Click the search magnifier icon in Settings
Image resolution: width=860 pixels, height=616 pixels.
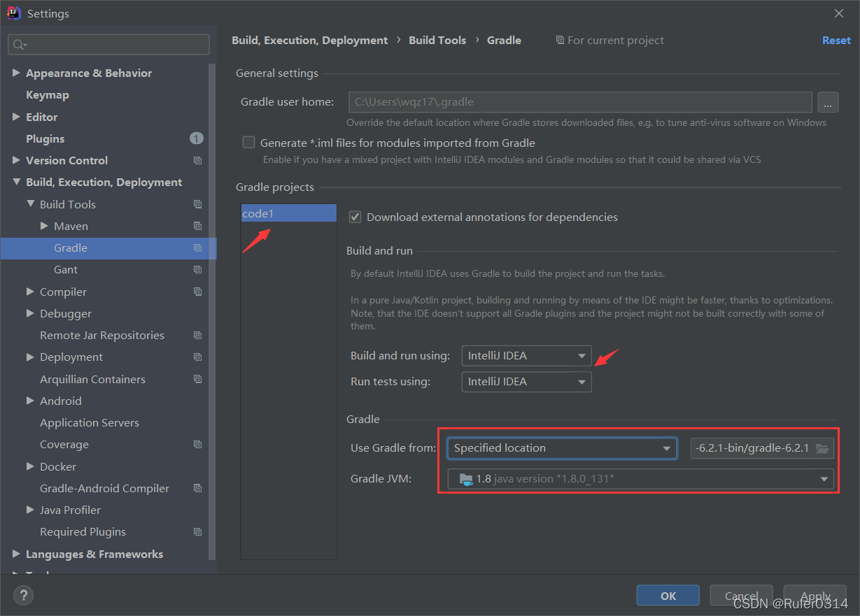pos(18,45)
